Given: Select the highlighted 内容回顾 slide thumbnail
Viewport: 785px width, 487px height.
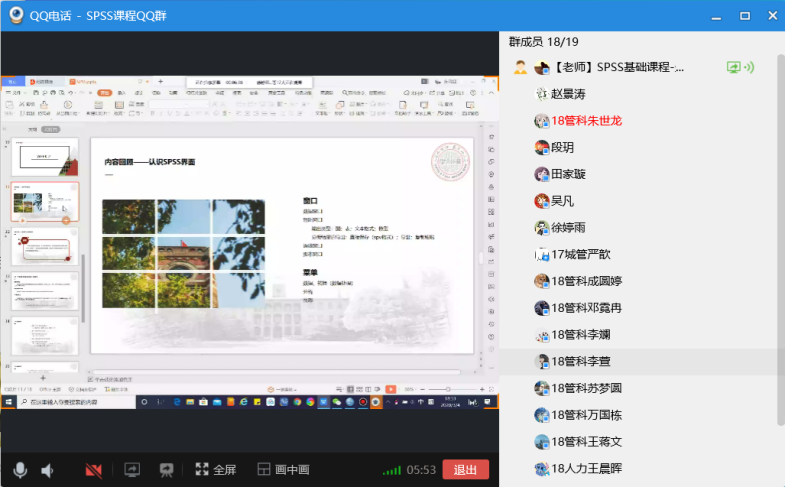Looking at the screenshot, I should [x=45, y=202].
